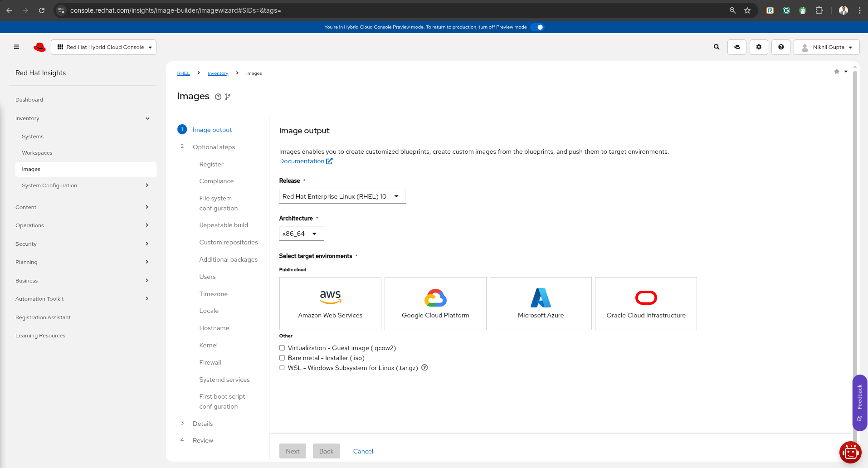Click the green Grammarly extension icon
This screenshot has width=868, height=468.
tap(786, 10)
